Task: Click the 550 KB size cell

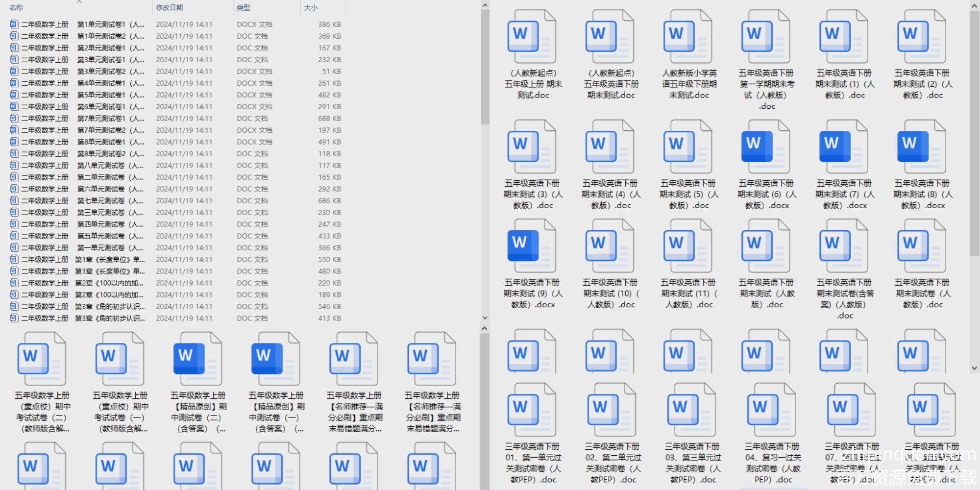Action: click(x=329, y=259)
